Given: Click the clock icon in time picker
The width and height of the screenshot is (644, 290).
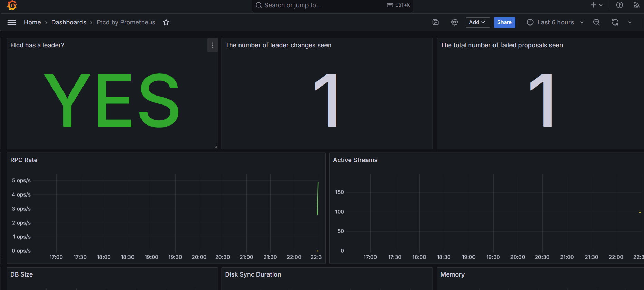Looking at the screenshot, I should pos(530,22).
